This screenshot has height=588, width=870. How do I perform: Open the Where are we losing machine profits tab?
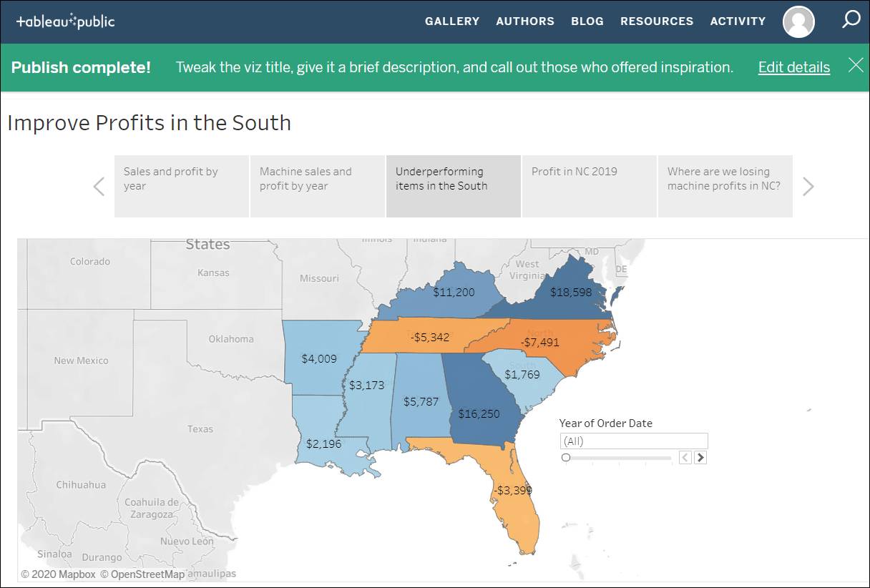click(x=725, y=186)
